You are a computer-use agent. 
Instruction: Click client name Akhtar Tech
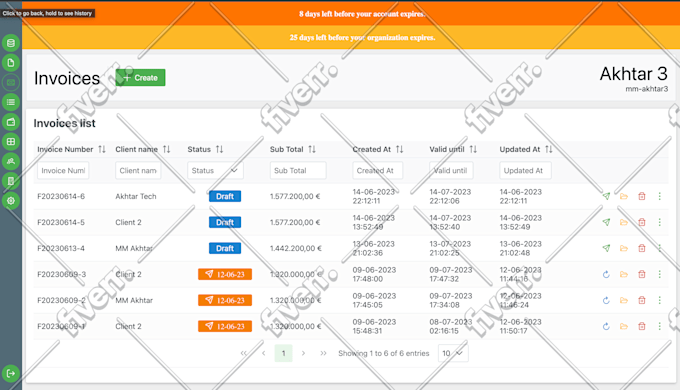pos(136,196)
